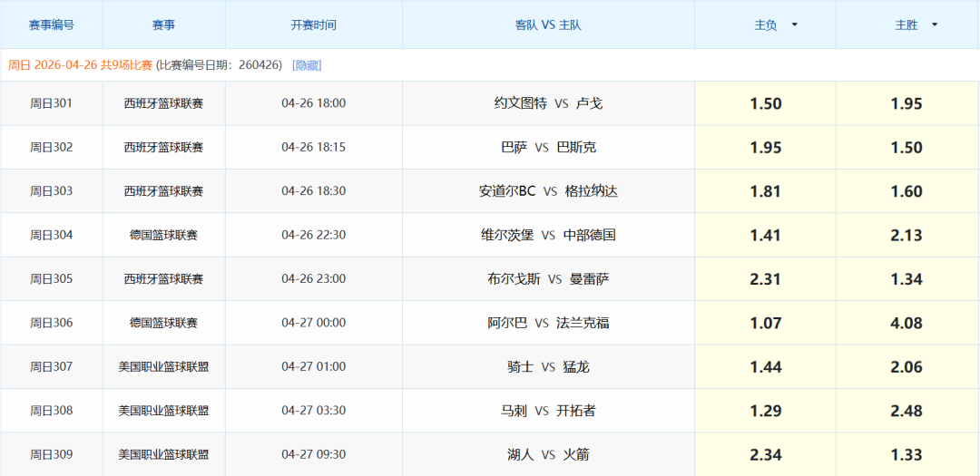Click 西班牙篮球联赛 in the 周日301 row
980x476 pixels.
163,103
